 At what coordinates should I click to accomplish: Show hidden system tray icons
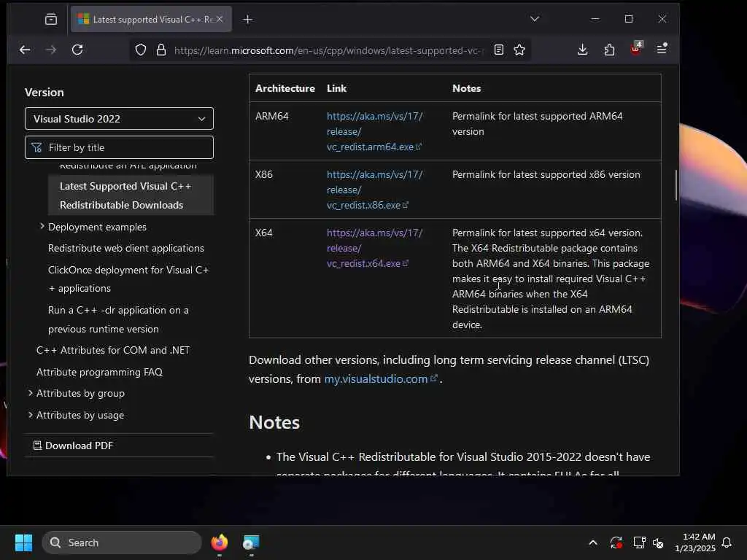coord(593,542)
